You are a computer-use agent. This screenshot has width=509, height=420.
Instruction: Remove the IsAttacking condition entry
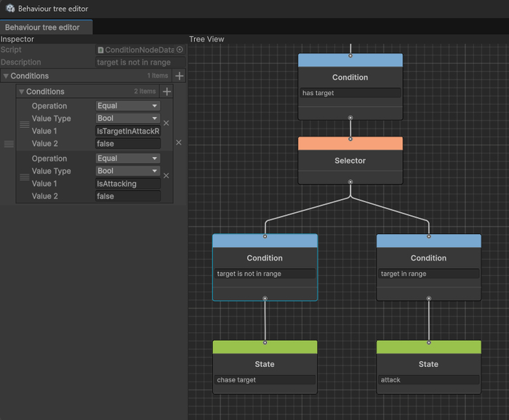pos(166,176)
